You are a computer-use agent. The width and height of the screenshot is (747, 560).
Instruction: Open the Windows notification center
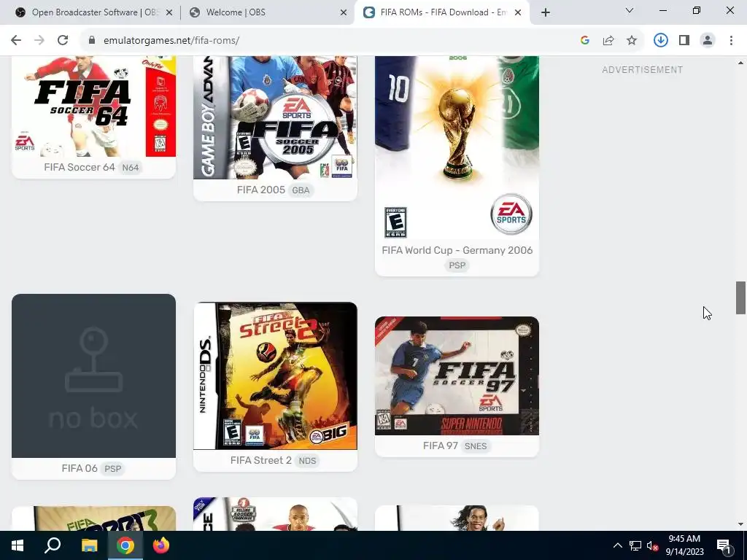point(724,545)
